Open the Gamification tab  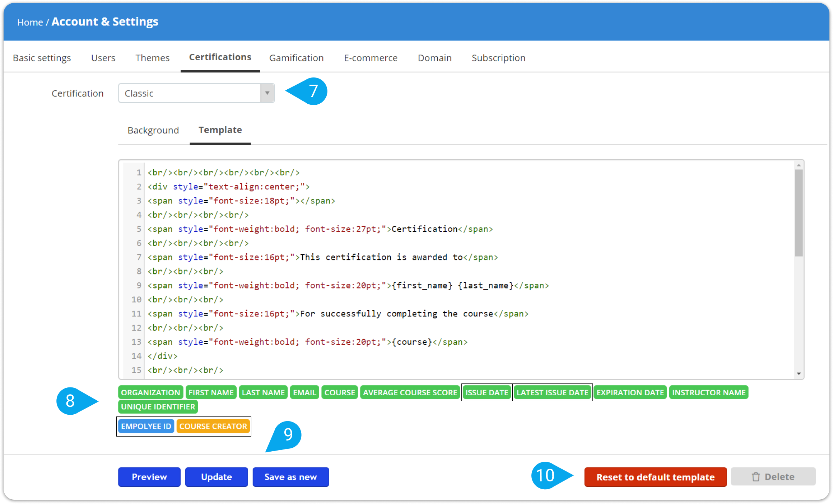297,58
